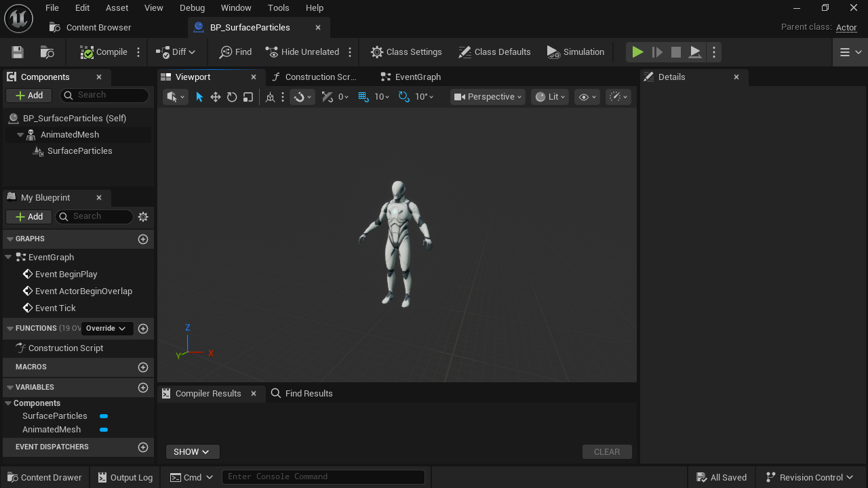Open the Perspective view dropdown

tap(489, 97)
